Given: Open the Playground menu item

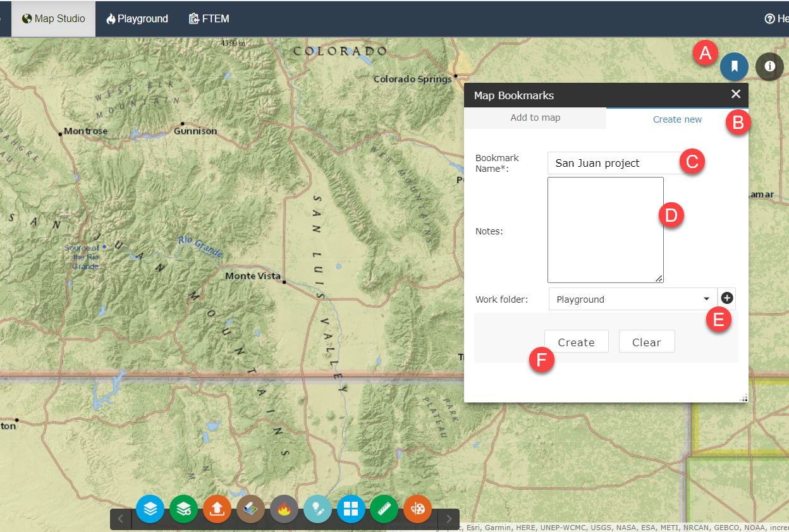Looking at the screenshot, I should point(137,19).
